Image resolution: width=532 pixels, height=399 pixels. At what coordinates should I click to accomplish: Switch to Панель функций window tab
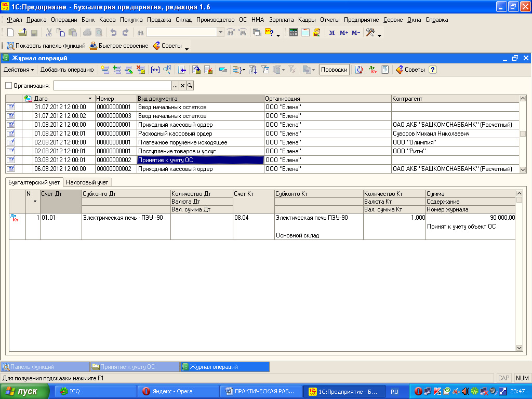45,367
